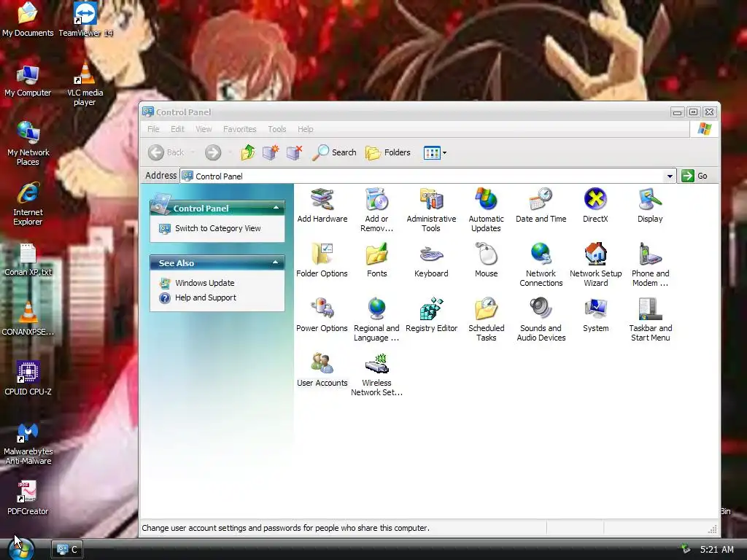Image resolution: width=747 pixels, height=560 pixels.
Task: Click the Back navigation button
Action: click(166, 152)
